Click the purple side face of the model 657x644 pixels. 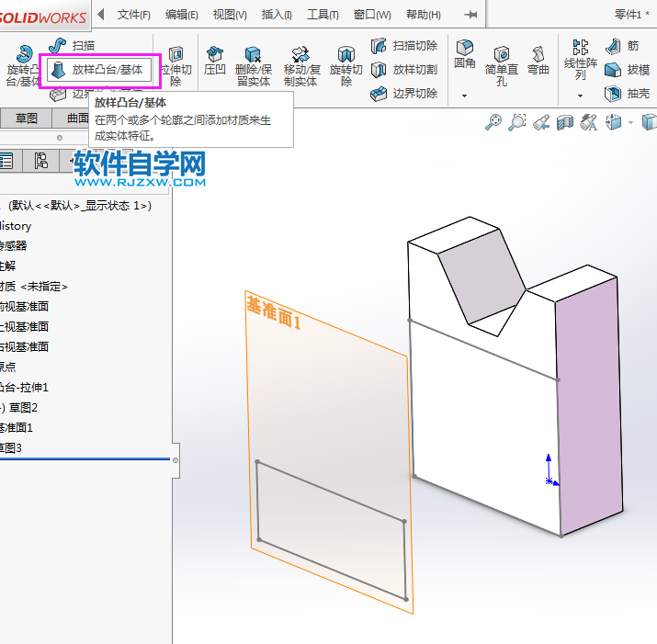[x=589, y=406]
